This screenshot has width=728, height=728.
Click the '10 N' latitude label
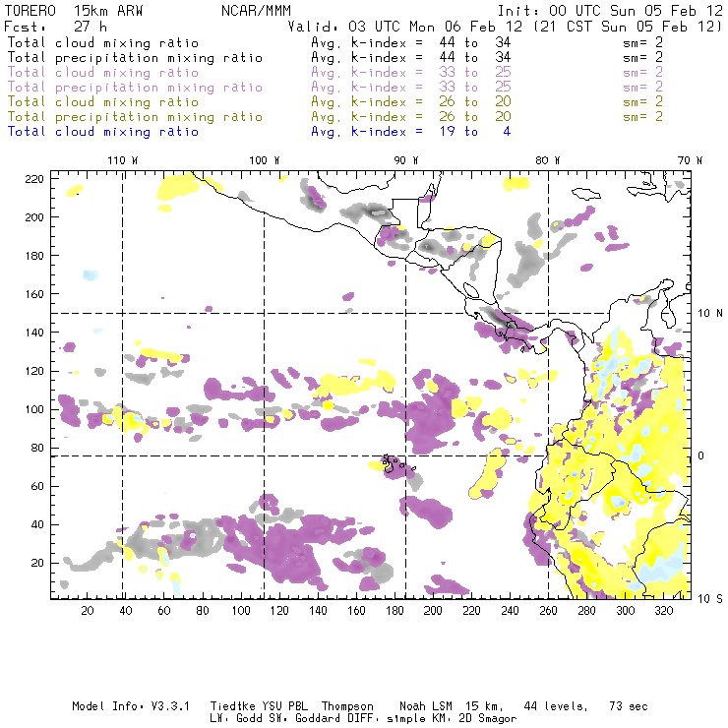click(x=710, y=314)
